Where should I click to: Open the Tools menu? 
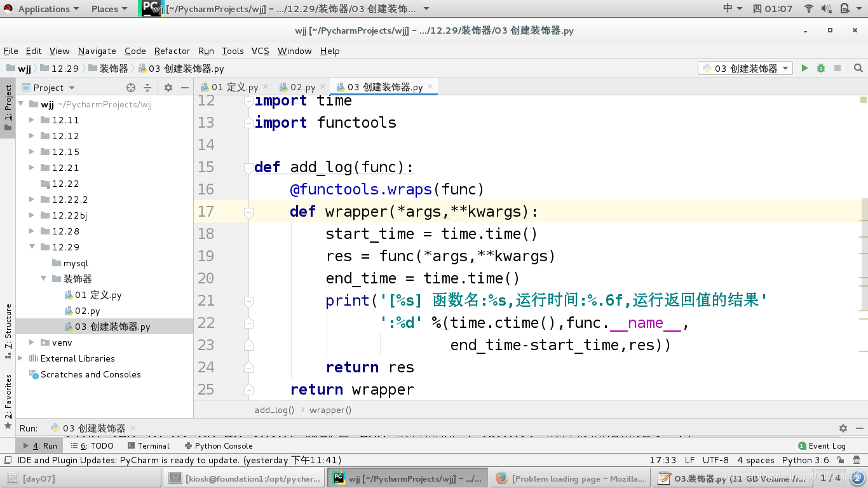click(233, 51)
